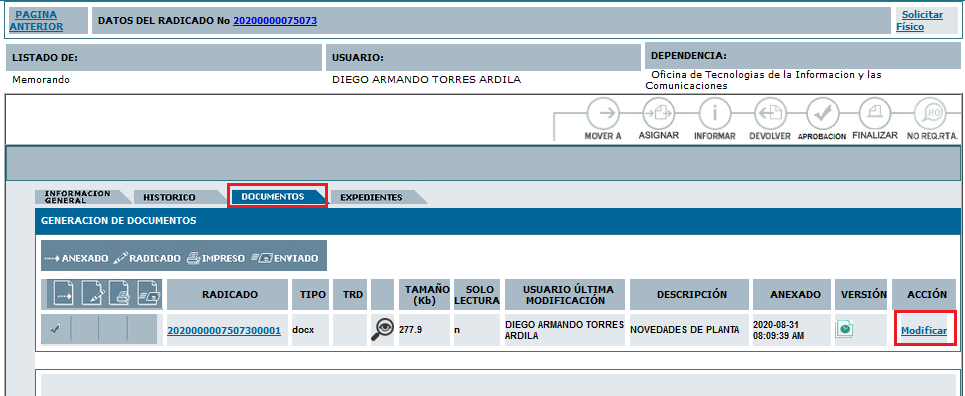
Task: Click the Radicado legend pencil icon
Action: (120, 258)
